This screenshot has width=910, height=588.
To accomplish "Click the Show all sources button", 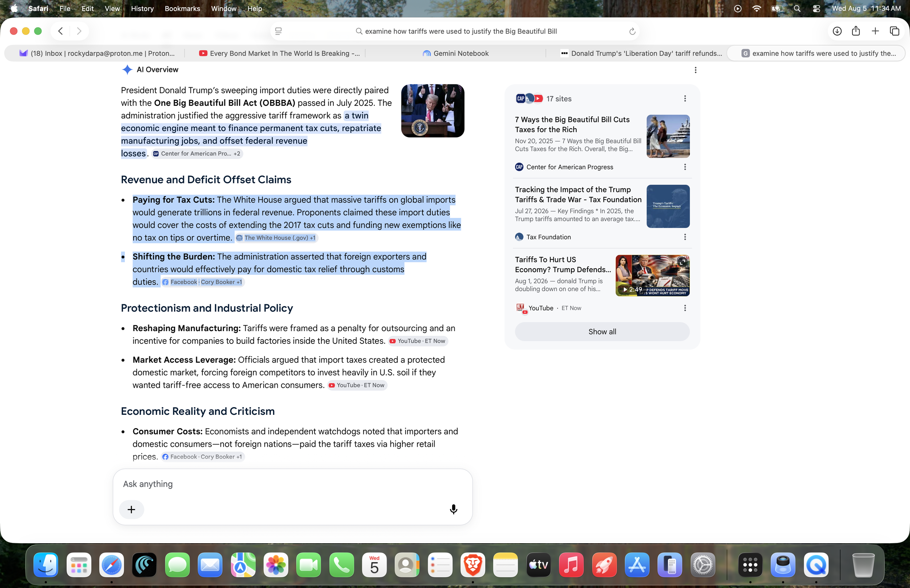I will click(602, 332).
